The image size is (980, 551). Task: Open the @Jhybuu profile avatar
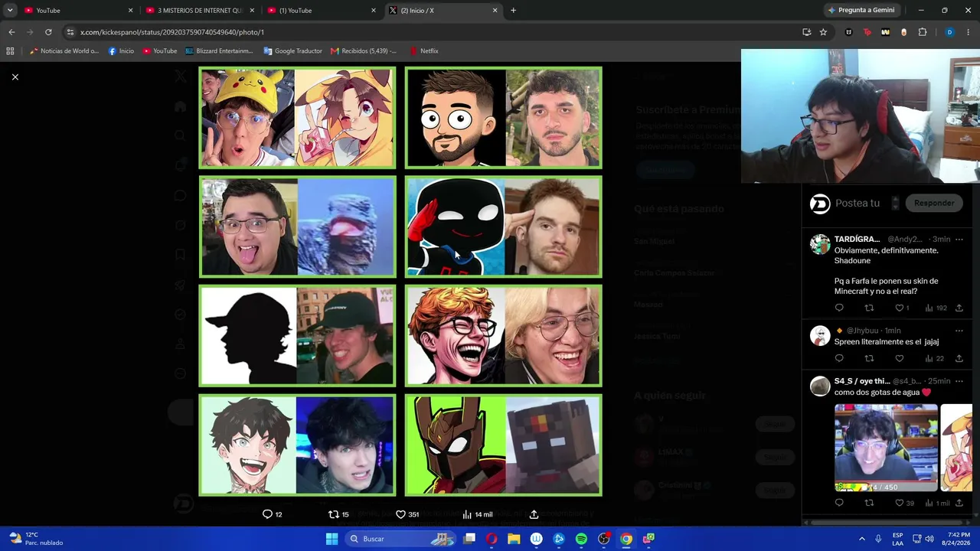pyautogui.click(x=820, y=335)
